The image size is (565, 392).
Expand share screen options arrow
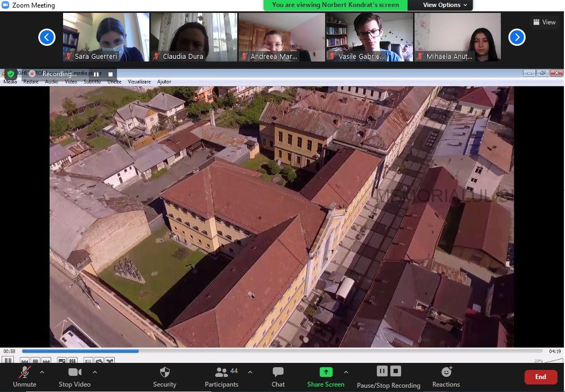tap(346, 372)
